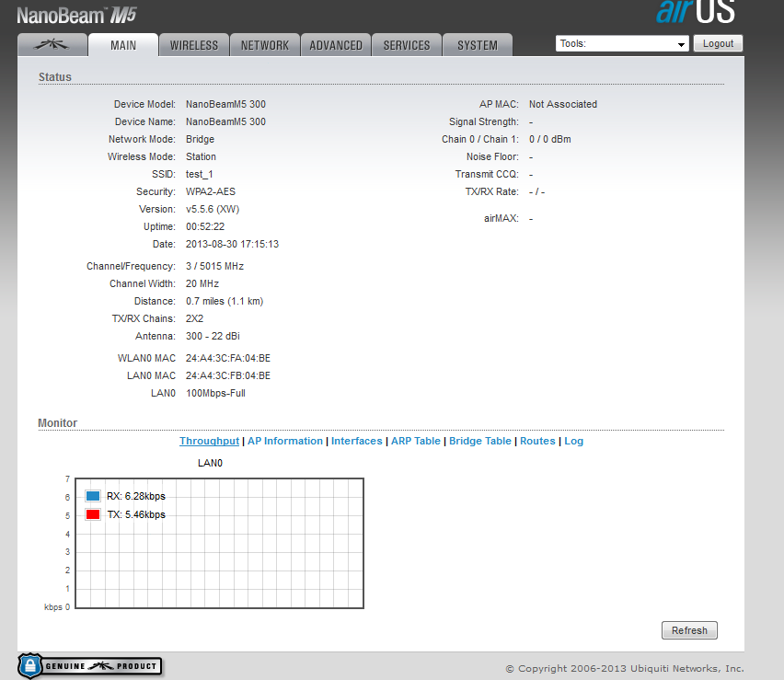Open the Throughput monitor link
The width and height of the screenshot is (784, 680).
(x=210, y=441)
